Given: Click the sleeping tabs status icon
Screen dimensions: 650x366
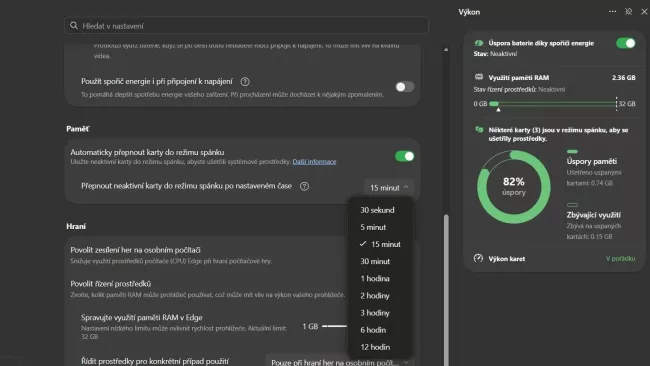Looking at the screenshot, I should (x=479, y=130).
